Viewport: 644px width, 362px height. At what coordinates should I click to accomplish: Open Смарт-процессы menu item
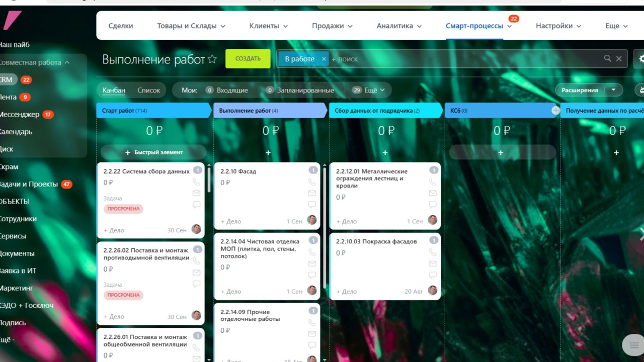[474, 26]
